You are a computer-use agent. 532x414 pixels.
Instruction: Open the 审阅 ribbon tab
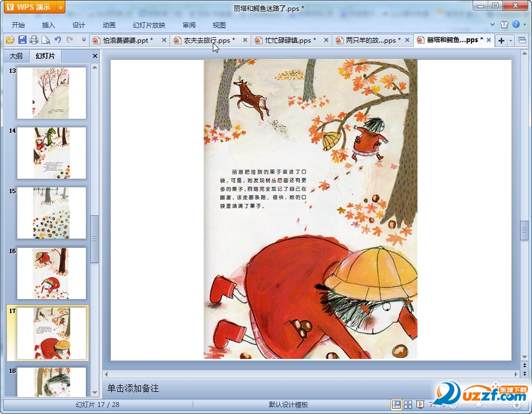(189, 25)
